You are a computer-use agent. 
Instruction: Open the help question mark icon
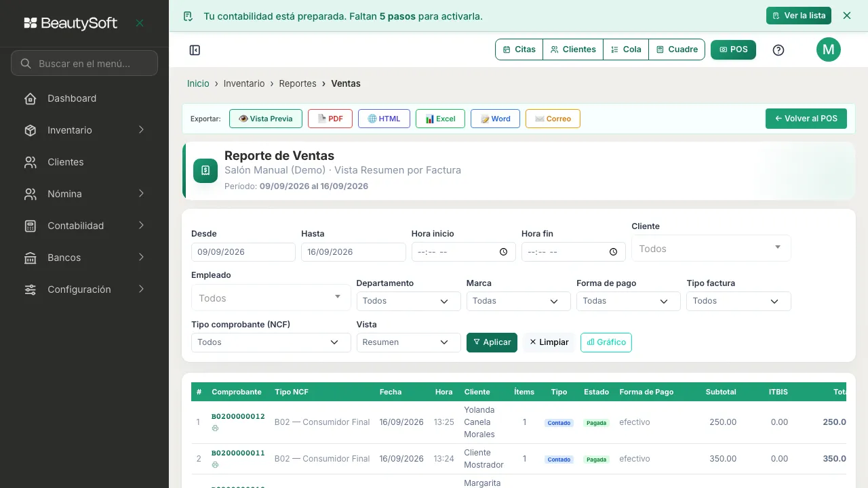(x=778, y=50)
